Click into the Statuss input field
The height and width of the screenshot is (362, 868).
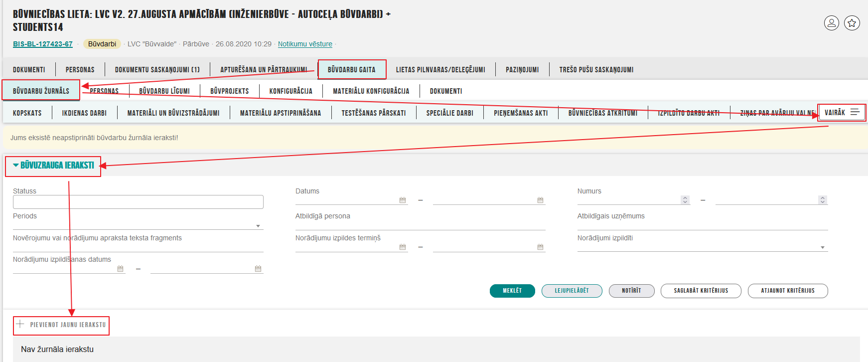point(138,202)
